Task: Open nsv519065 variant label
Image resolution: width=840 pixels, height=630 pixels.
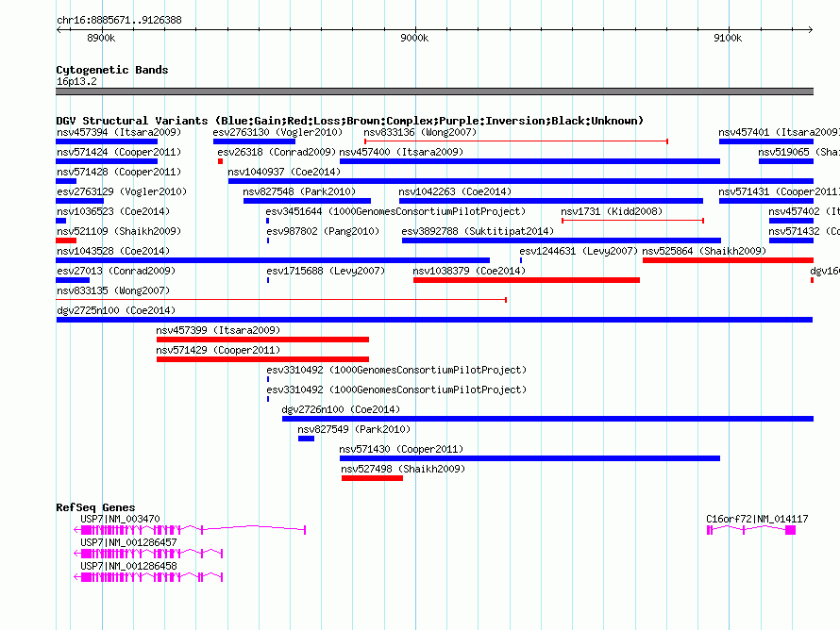Action: point(798,152)
